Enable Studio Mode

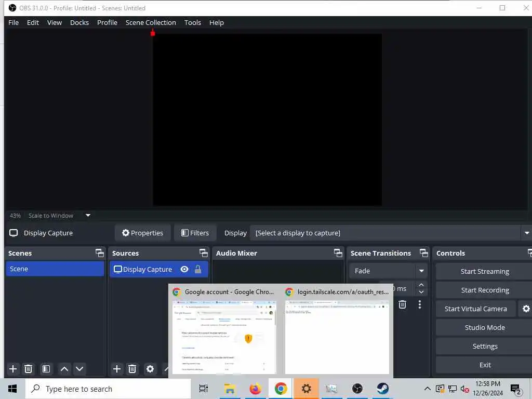pos(485,327)
